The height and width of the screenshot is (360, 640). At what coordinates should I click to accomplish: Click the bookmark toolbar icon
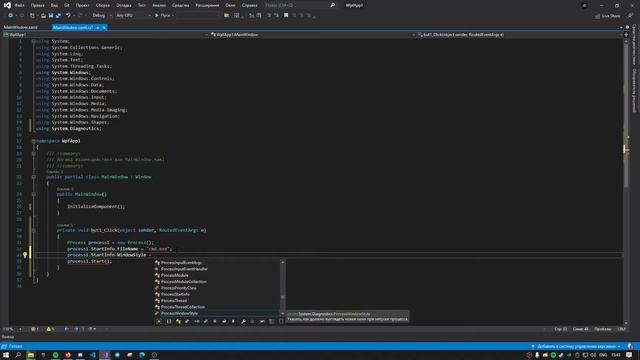point(286,15)
